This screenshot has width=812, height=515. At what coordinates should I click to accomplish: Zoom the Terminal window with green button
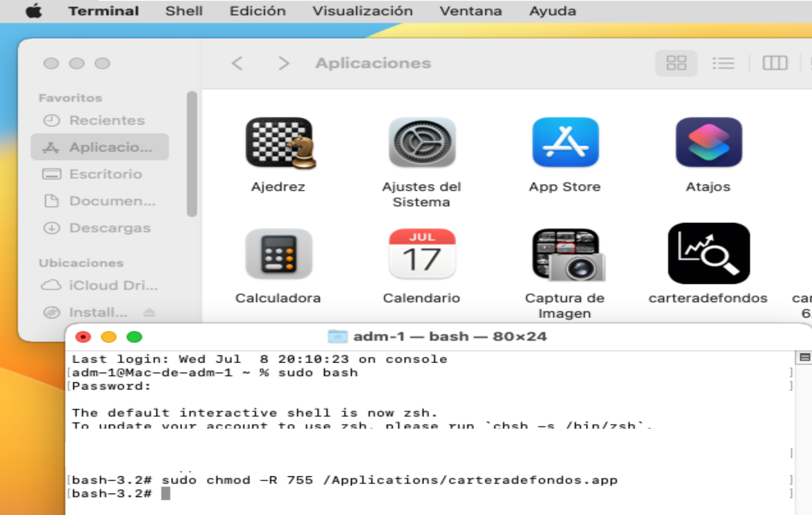point(134,337)
